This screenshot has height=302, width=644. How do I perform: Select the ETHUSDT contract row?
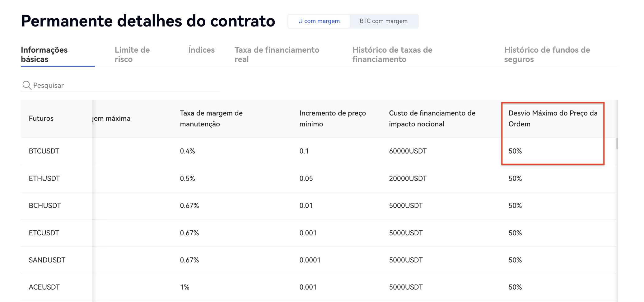click(44, 178)
